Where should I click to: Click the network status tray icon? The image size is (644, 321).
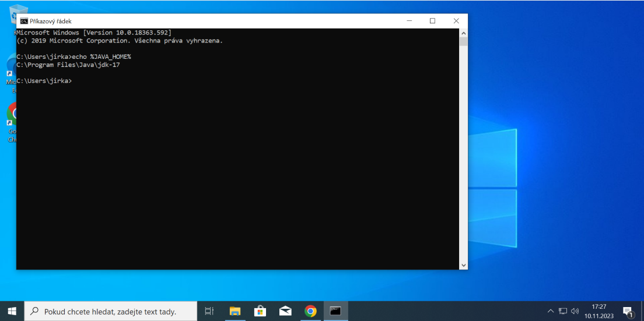pyautogui.click(x=563, y=311)
